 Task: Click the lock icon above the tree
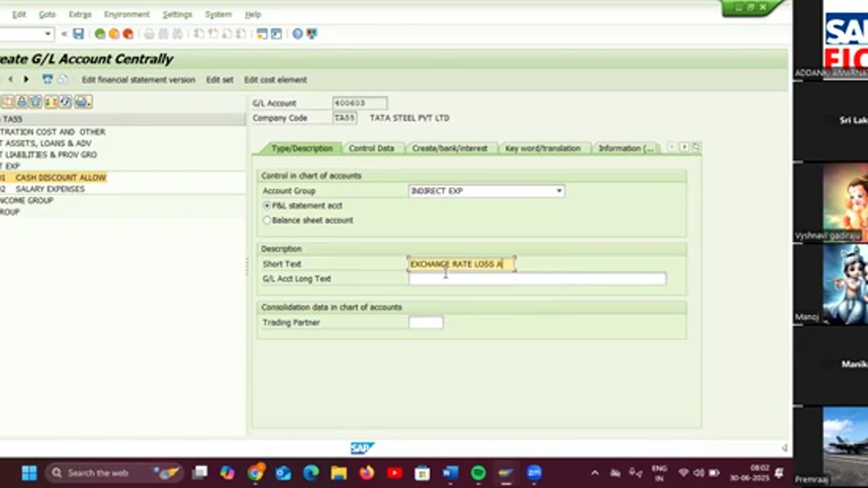coord(22,102)
